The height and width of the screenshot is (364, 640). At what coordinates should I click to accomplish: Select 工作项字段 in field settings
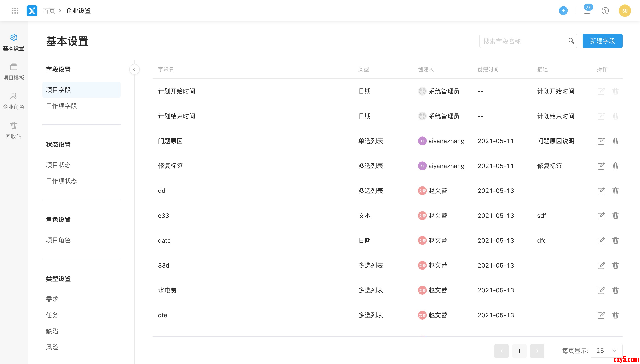tap(61, 106)
